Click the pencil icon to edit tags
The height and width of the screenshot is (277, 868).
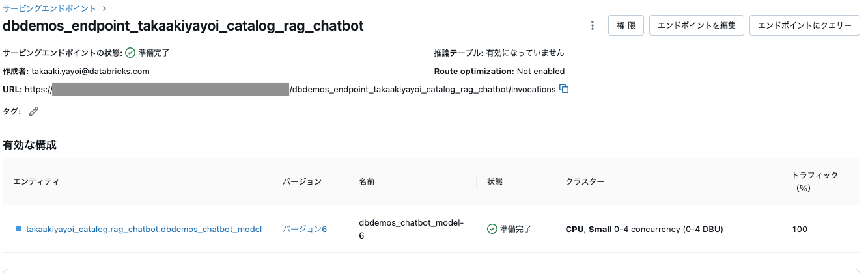[34, 111]
